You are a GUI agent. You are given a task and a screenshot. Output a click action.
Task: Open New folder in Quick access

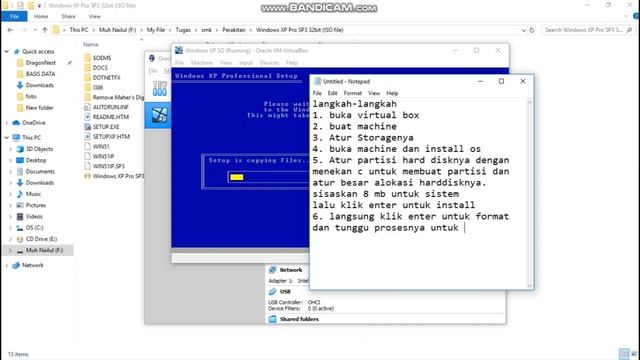(39, 108)
